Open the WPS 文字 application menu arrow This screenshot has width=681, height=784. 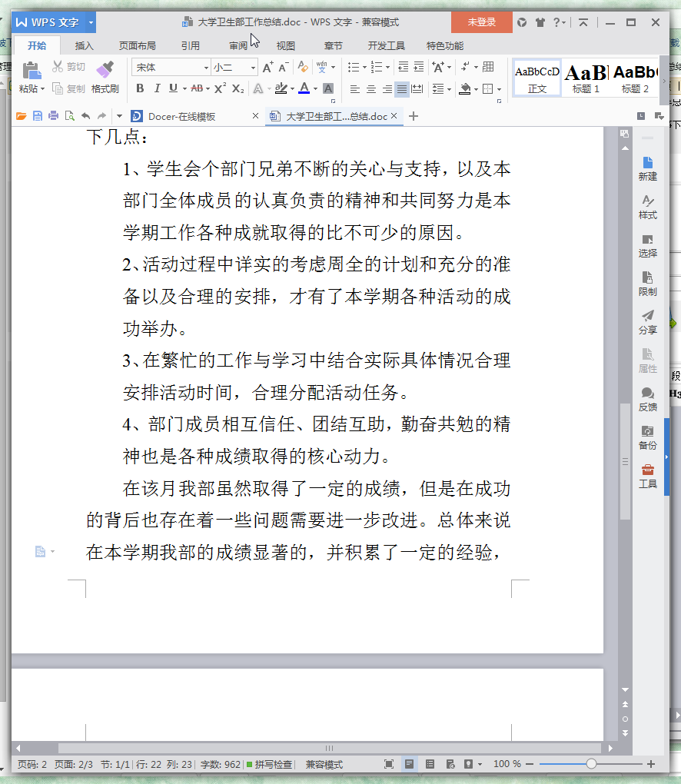click(91, 22)
